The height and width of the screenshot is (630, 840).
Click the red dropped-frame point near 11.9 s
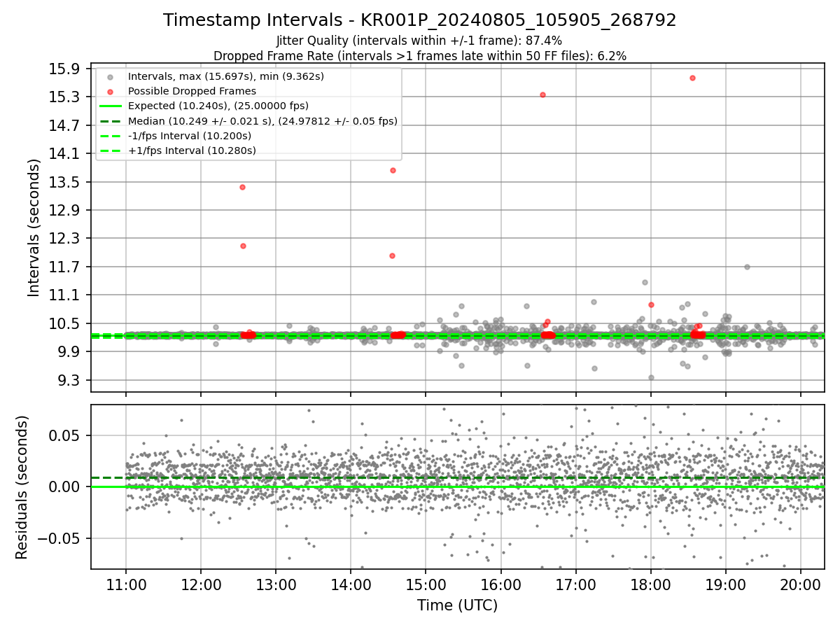point(392,255)
